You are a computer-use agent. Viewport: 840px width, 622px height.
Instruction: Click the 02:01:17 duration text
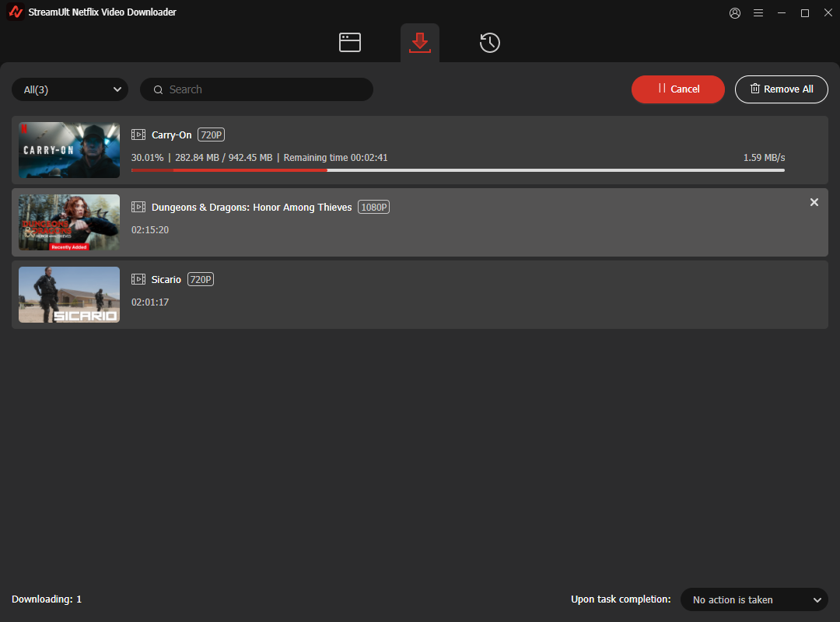[150, 302]
